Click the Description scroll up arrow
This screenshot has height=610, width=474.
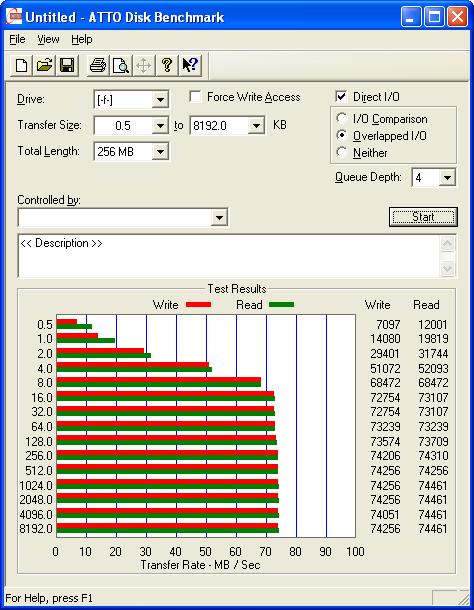tap(448, 244)
